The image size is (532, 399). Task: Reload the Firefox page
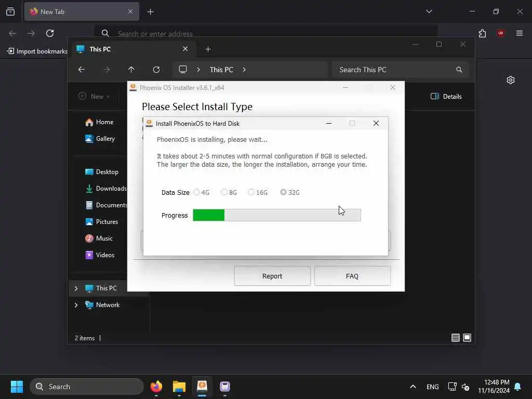[50, 33]
